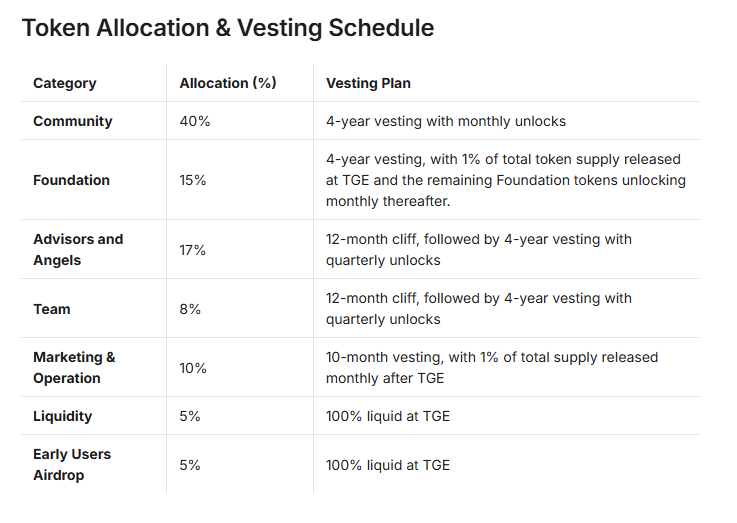Select the Vesting Plan column header

(368, 83)
